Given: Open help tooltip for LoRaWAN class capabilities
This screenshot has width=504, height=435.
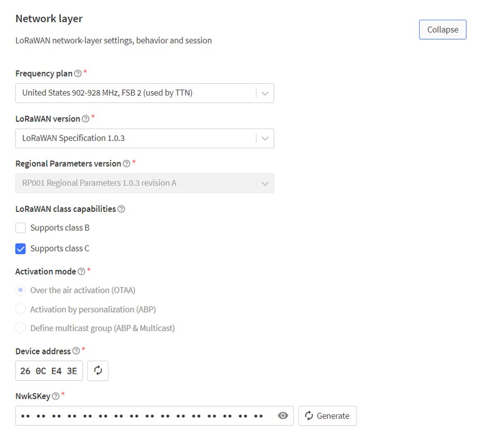Looking at the screenshot, I should (121, 209).
